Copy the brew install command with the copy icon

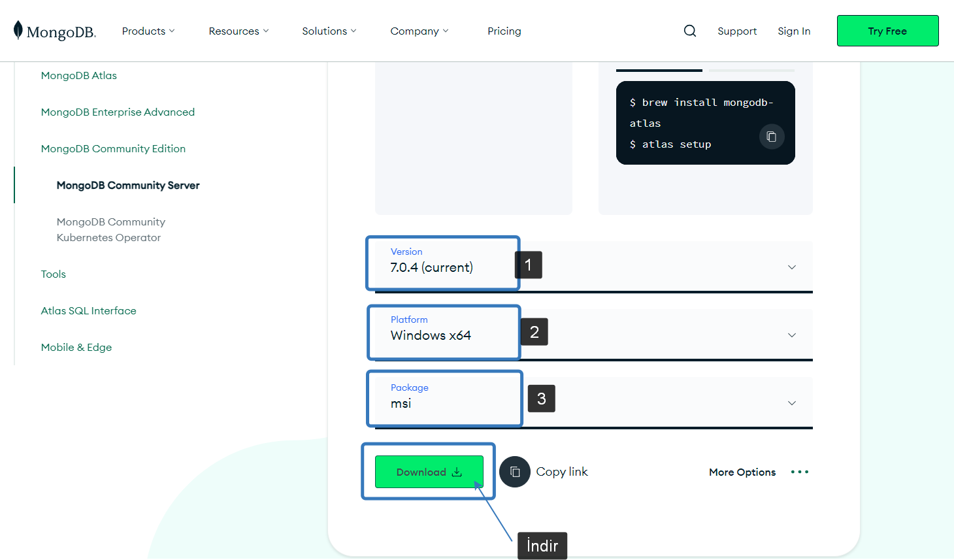coord(771,137)
